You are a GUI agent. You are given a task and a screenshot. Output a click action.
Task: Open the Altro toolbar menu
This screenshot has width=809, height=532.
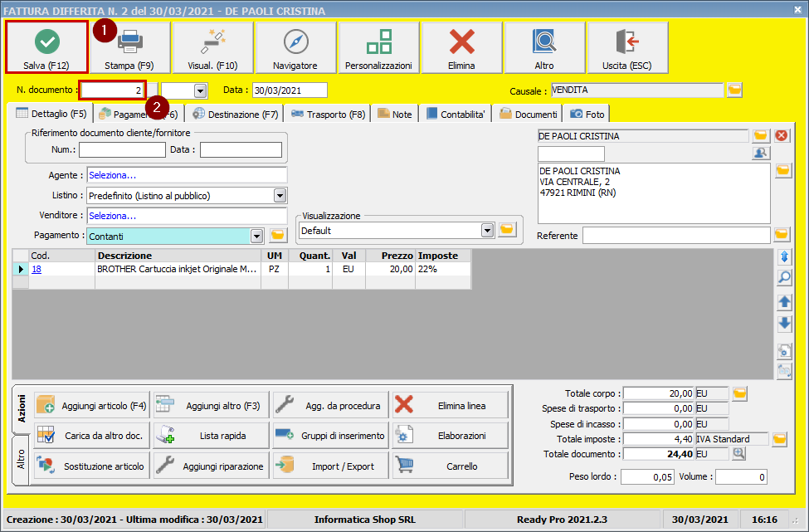pos(544,47)
